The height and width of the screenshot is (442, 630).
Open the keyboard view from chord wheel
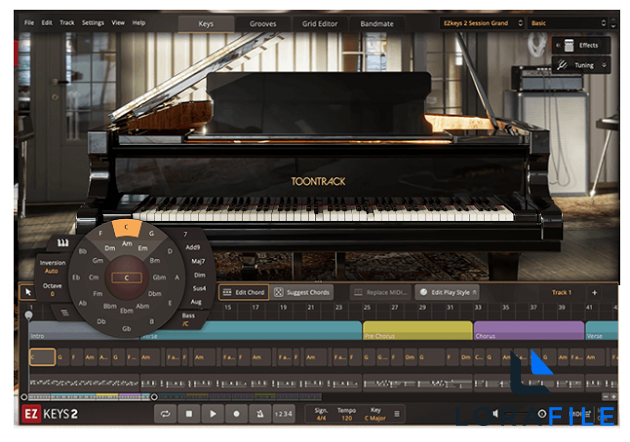click(x=63, y=243)
